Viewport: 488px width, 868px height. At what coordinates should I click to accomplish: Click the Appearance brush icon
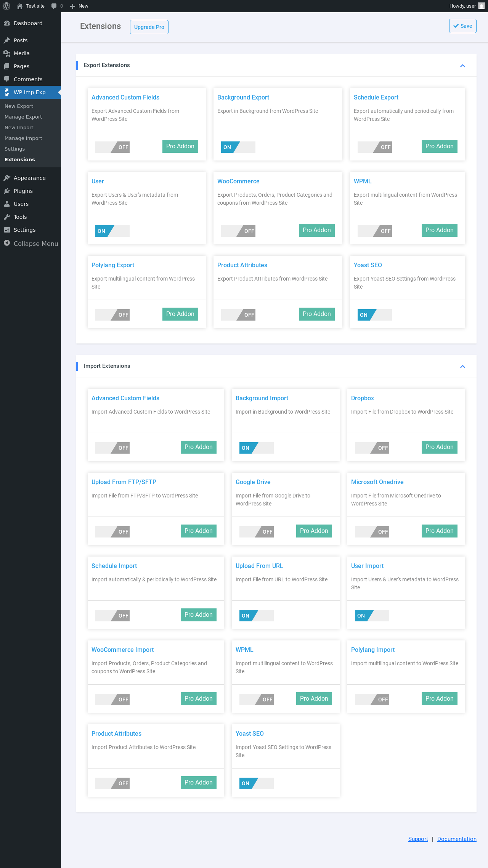(x=7, y=178)
